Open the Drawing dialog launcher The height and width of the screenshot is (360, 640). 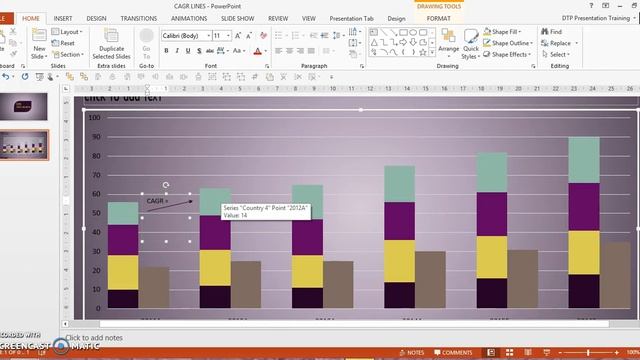coord(533,66)
